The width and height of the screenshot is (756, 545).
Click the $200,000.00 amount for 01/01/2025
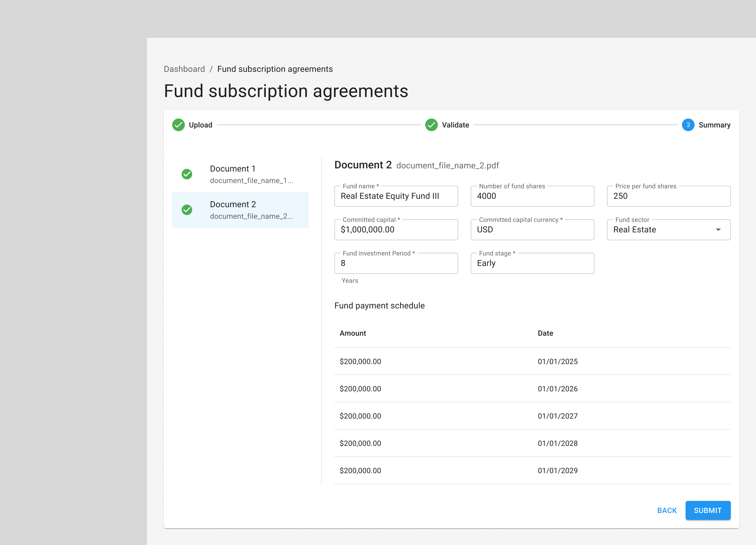(x=360, y=361)
